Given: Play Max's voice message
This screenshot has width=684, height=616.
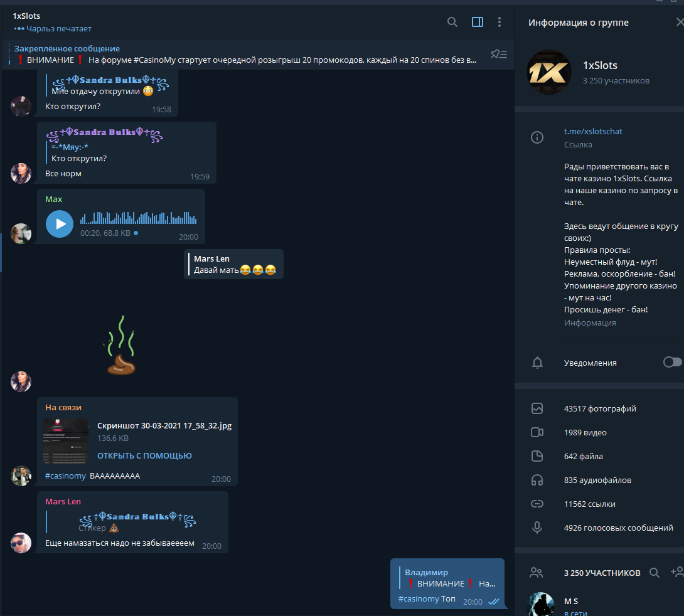Looking at the screenshot, I should 60,224.
